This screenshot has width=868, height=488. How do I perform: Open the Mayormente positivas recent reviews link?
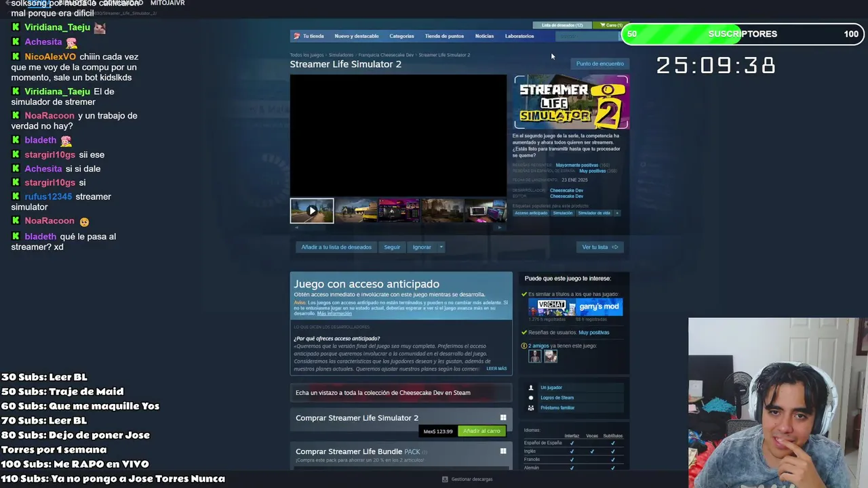pos(577,165)
